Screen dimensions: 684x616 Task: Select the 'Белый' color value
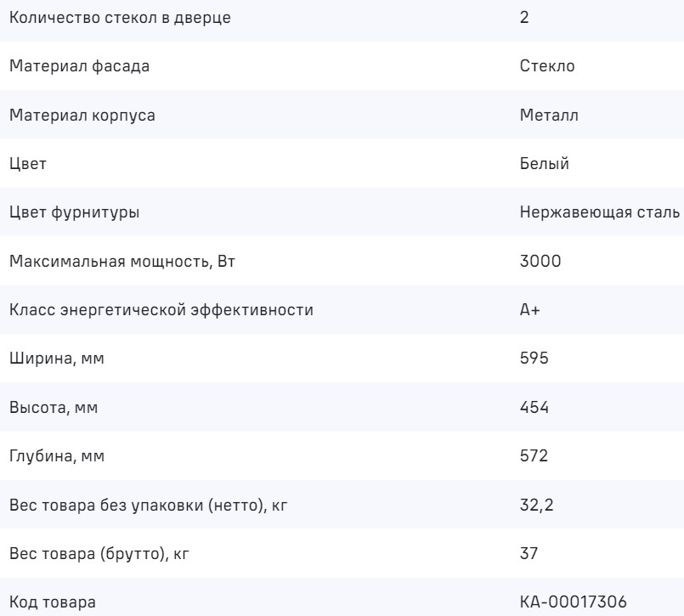coord(544,165)
